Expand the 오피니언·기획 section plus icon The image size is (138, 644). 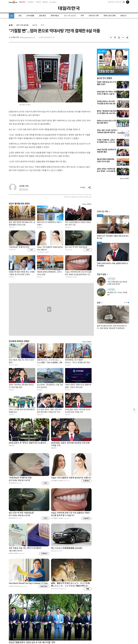point(109,211)
